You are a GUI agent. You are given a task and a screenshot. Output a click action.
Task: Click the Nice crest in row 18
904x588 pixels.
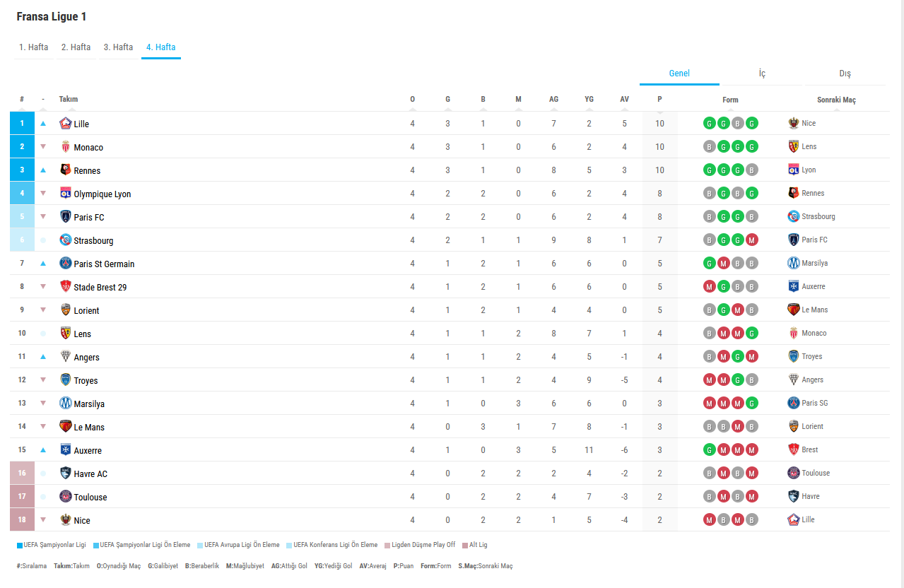point(66,520)
